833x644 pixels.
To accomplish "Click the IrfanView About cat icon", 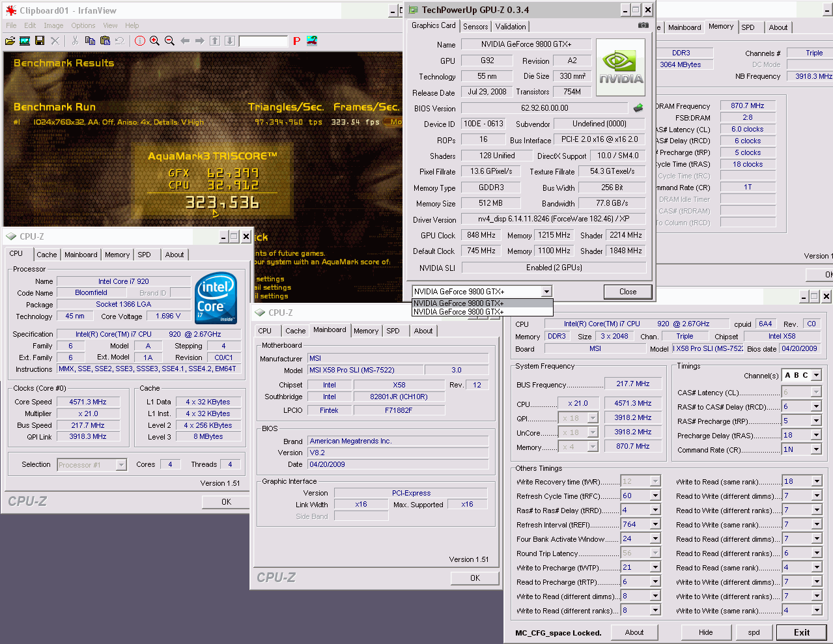I will point(312,40).
